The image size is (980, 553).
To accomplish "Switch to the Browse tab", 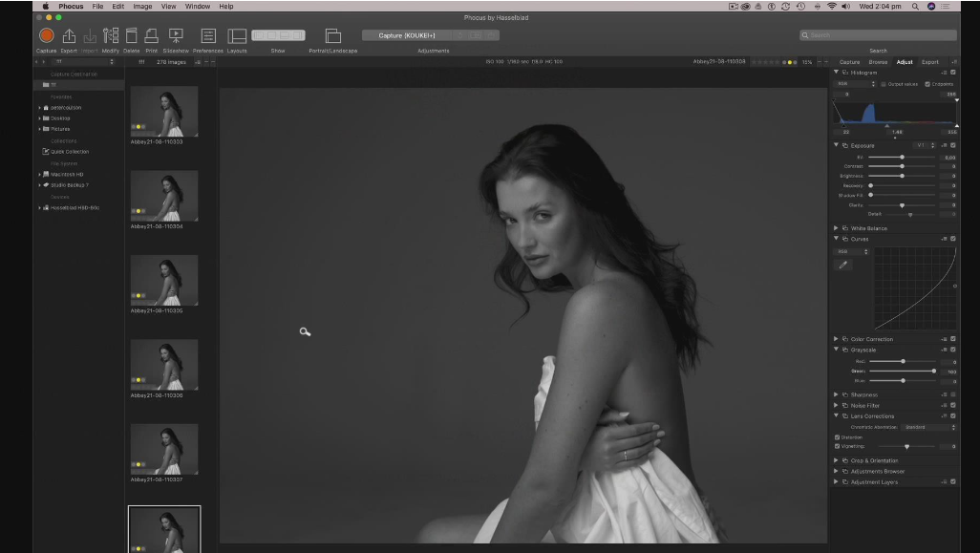I will pyautogui.click(x=877, y=62).
